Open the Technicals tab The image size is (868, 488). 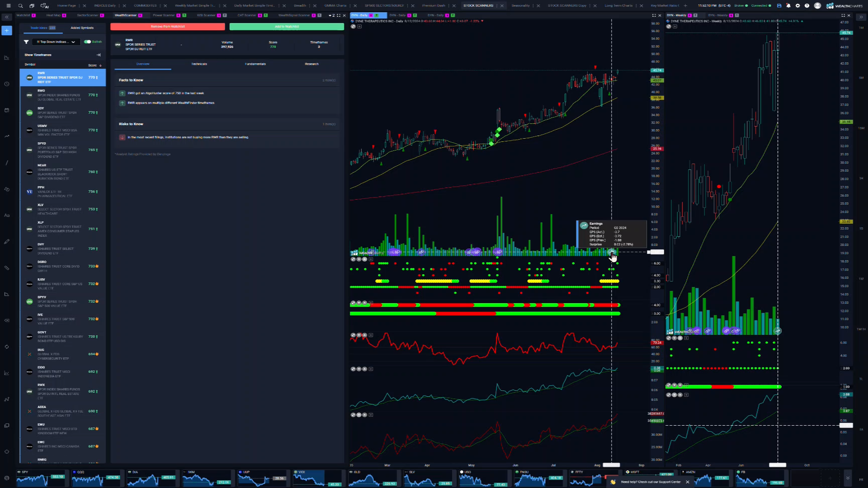pyautogui.click(x=199, y=64)
